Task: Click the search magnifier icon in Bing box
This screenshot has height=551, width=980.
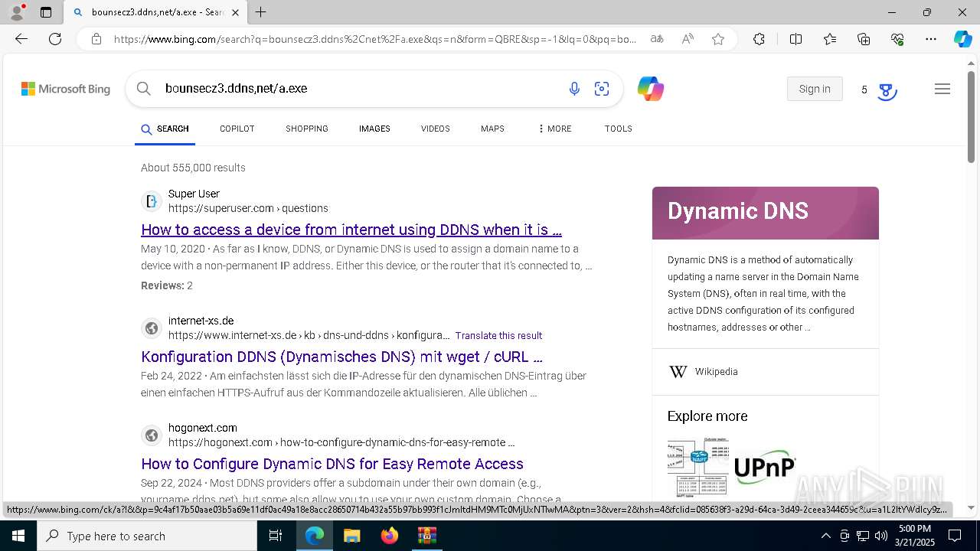Action: (x=144, y=89)
